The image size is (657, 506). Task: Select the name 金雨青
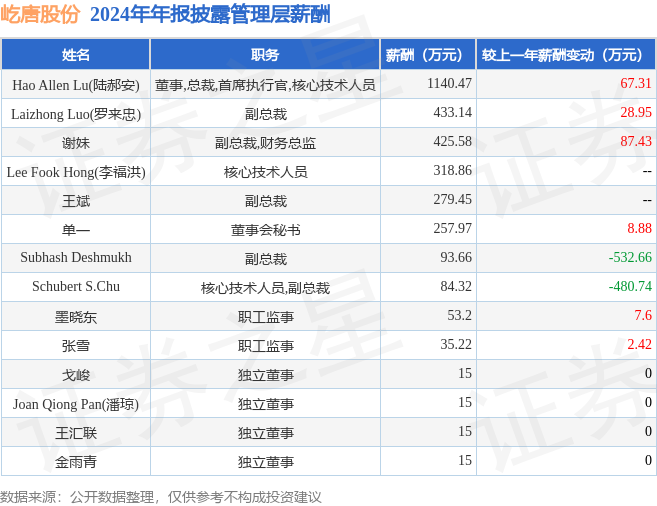(x=76, y=462)
